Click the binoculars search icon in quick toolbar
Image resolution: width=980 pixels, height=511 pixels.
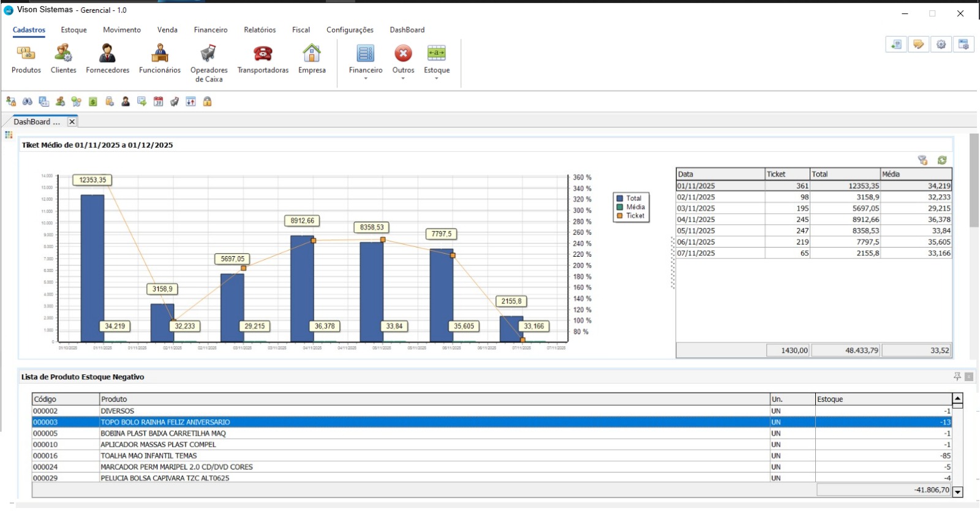coord(28,102)
